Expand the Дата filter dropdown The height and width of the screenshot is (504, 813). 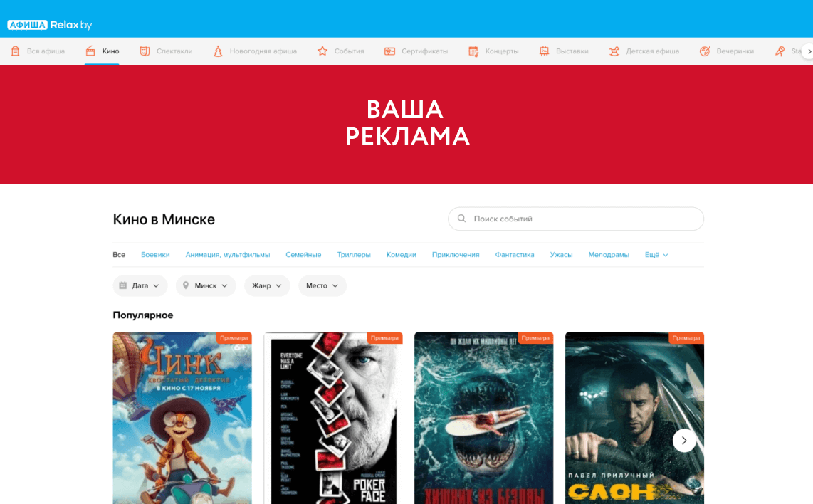tap(140, 285)
